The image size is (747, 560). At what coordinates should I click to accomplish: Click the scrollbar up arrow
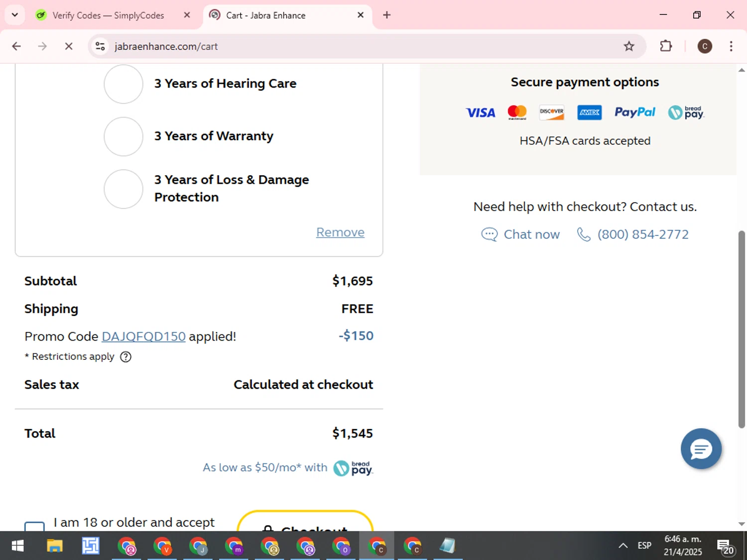[742, 70]
